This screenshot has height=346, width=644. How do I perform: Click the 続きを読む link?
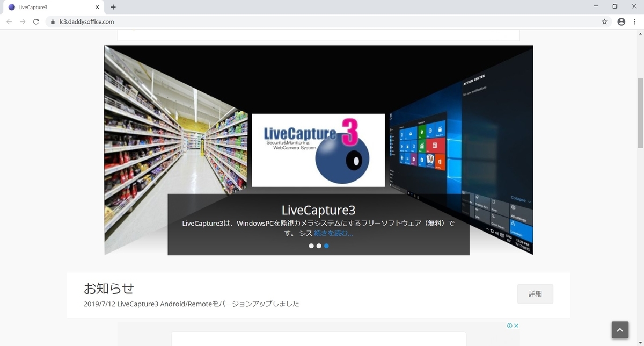333,233
